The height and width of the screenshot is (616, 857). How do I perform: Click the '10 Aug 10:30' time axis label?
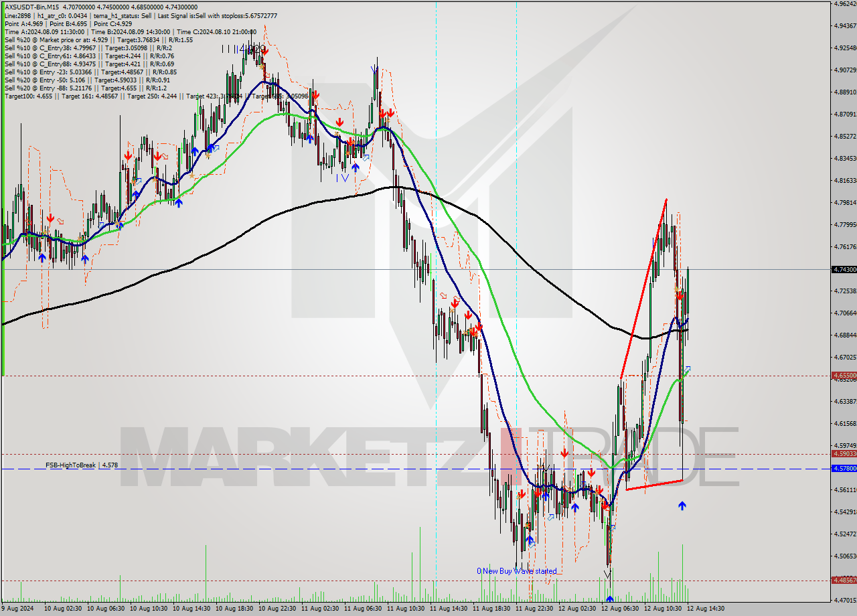[149, 609]
